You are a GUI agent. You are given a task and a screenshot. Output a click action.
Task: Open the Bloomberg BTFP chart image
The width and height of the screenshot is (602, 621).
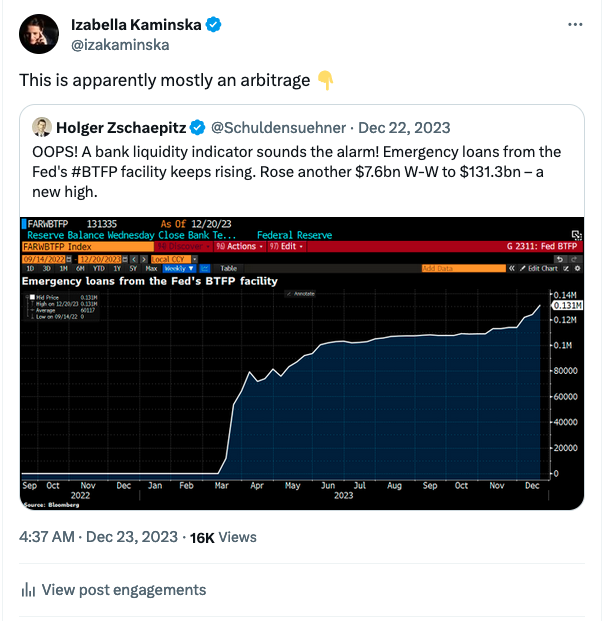click(302, 363)
